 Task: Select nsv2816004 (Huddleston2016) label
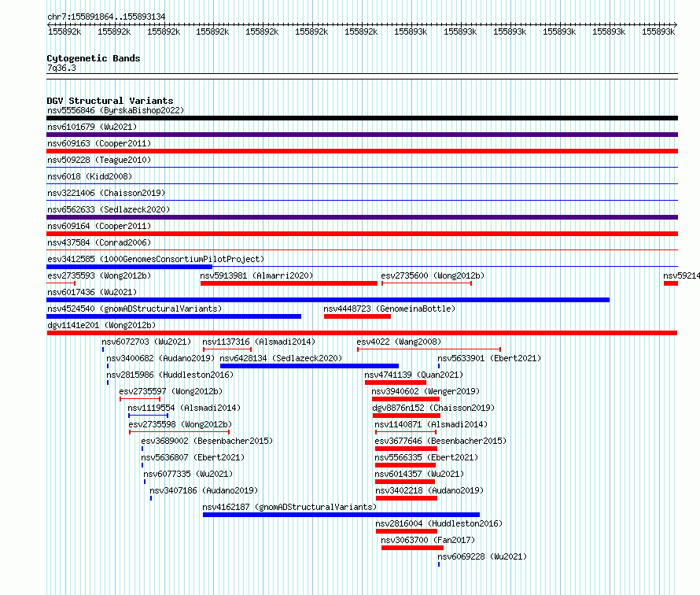[x=439, y=523]
